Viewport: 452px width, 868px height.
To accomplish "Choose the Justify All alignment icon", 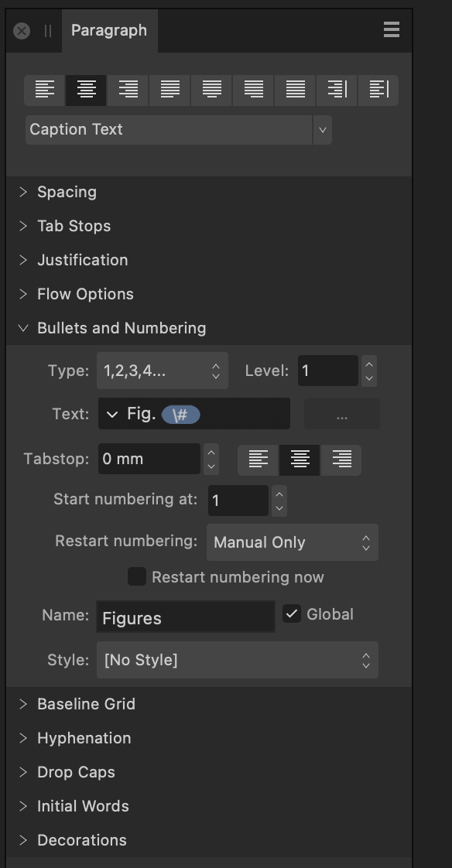I will coord(295,91).
